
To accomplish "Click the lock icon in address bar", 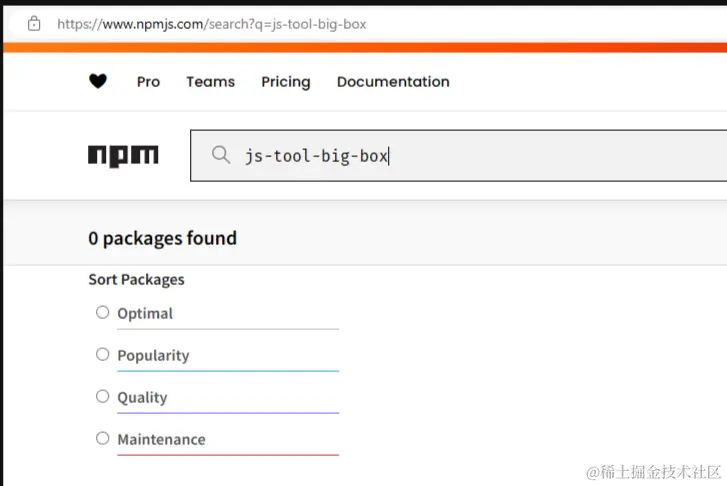I will 34,23.
